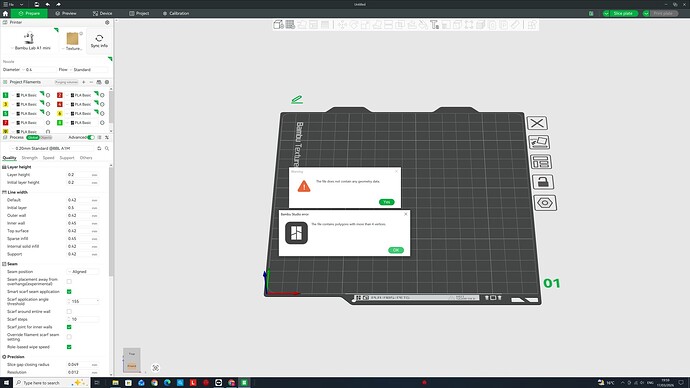Screen dimensions: 690x388
Task: Click the Add plate grid icon
Action: click(290, 25)
